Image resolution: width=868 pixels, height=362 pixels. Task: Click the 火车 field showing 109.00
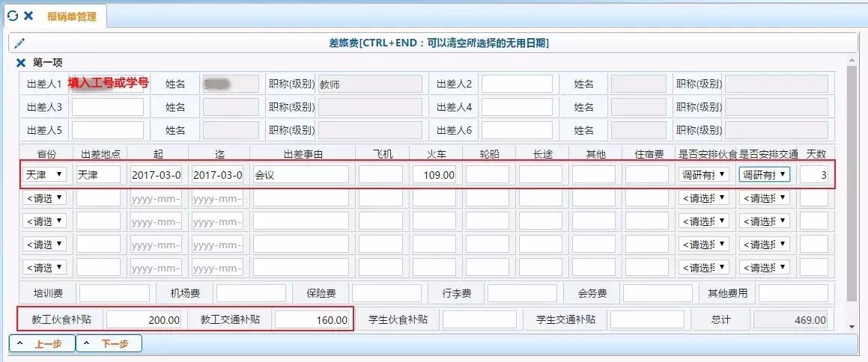pos(434,175)
